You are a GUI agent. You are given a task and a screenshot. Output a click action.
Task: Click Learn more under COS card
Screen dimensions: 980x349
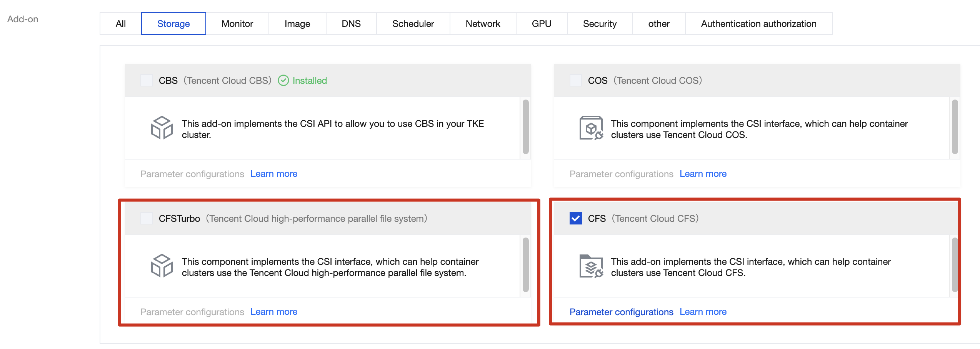tap(703, 174)
